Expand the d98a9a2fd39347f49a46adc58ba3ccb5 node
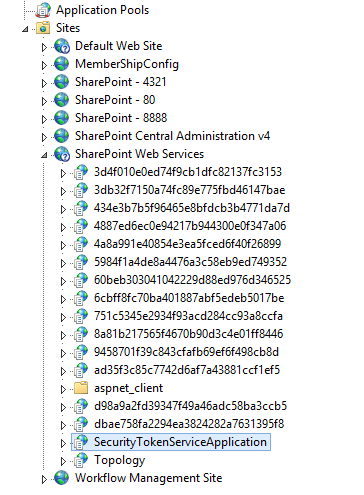364x495 pixels. (x=63, y=407)
